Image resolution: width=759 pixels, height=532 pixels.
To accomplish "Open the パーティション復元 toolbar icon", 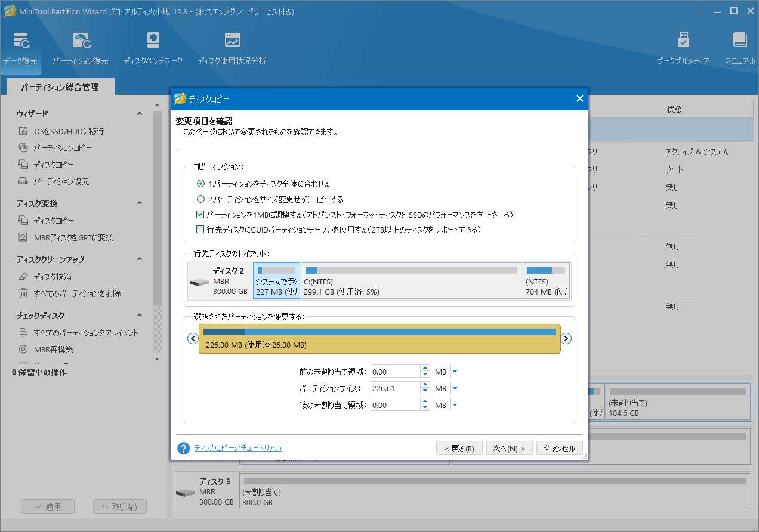I will (x=82, y=41).
